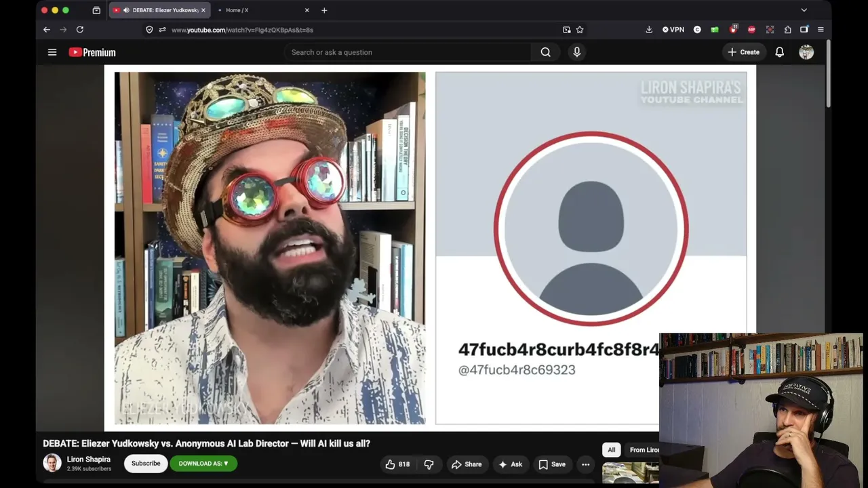The height and width of the screenshot is (488, 868).
Task: Open YouTube notifications bell
Action: [x=780, y=52]
